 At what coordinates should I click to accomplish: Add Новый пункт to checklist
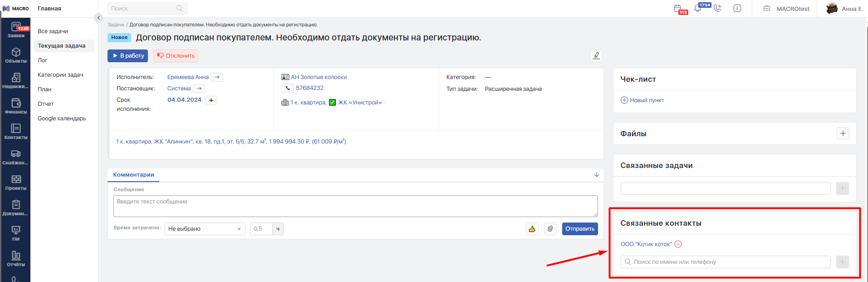coord(642,100)
